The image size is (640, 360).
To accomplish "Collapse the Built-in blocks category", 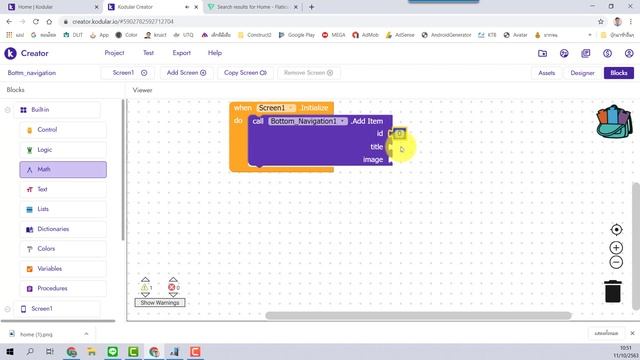I will coord(7,110).
